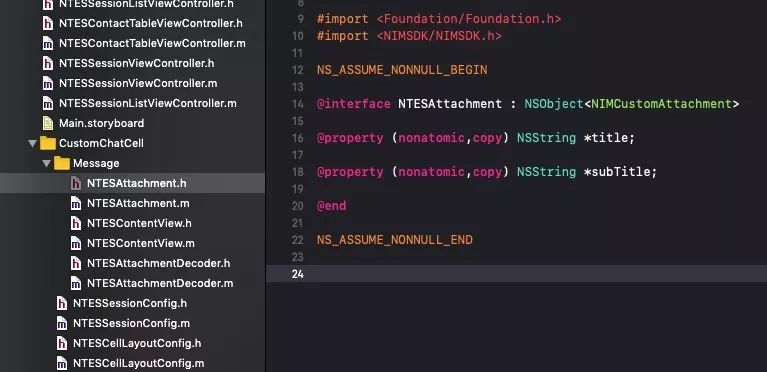Open NTESSessionListViewController.m file
Image resolution: width=767 pixels, height=372 pixels.
pos(148,103)
